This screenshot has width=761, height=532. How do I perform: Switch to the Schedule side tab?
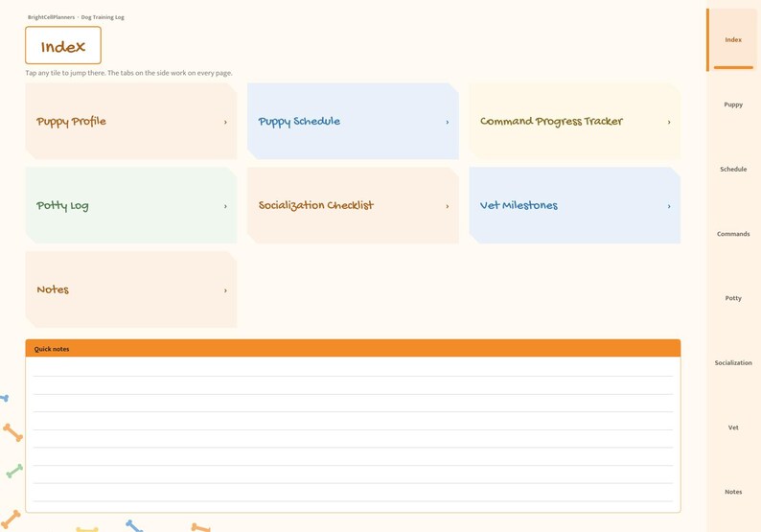coord(733,169)
